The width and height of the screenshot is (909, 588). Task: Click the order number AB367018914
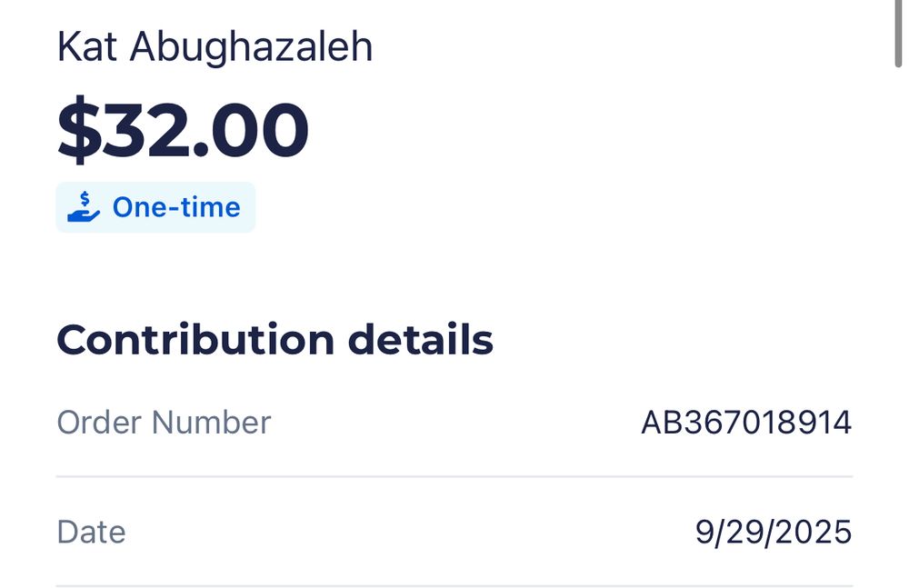point(747,422)
